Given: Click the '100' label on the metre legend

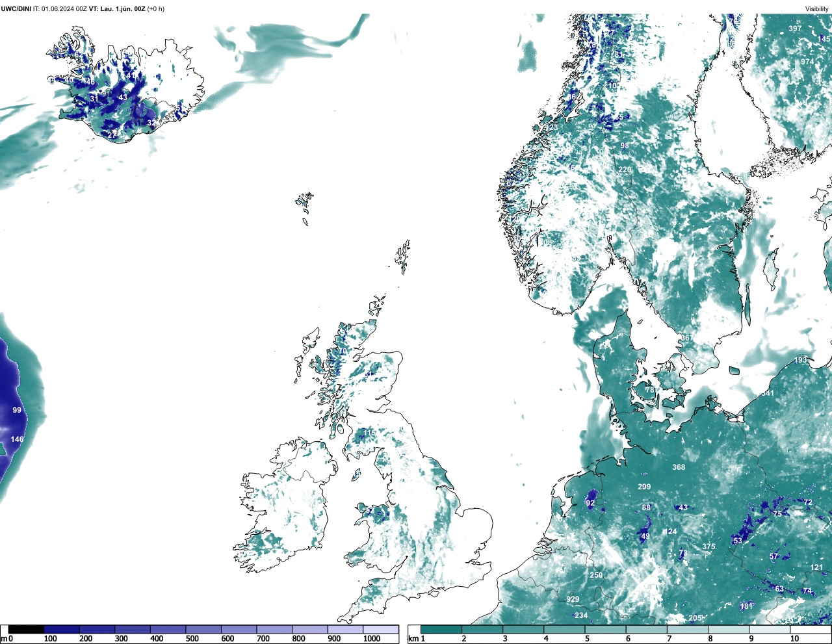Looking at the screenshot, I should click(x=50, y=639).
